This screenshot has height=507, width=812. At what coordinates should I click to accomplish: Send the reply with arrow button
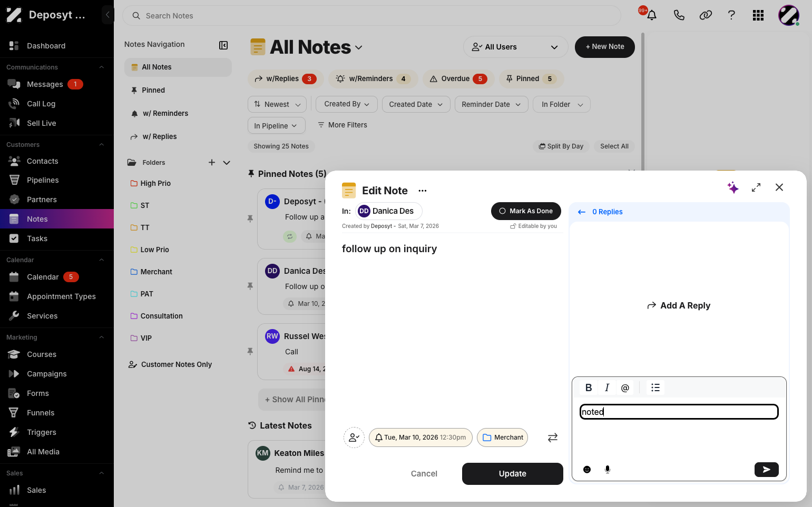coord(767,470)
